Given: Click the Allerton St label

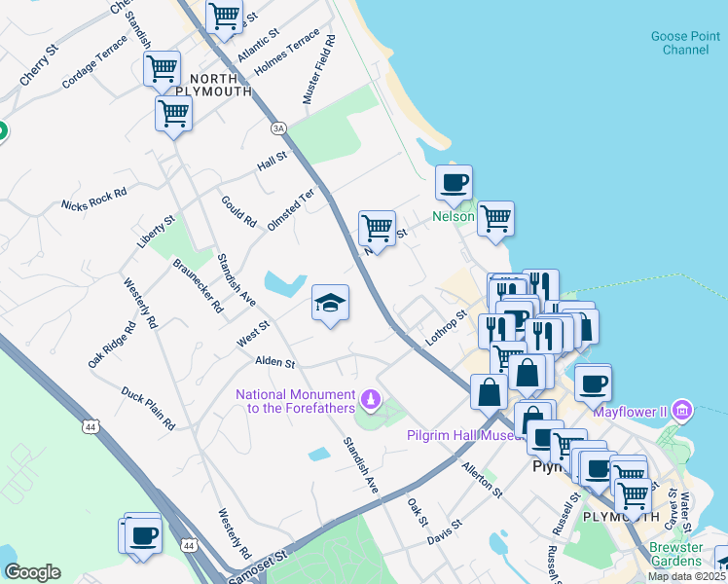Looking at the screenshot, I should pyautogui.click(x=482, y=480).
